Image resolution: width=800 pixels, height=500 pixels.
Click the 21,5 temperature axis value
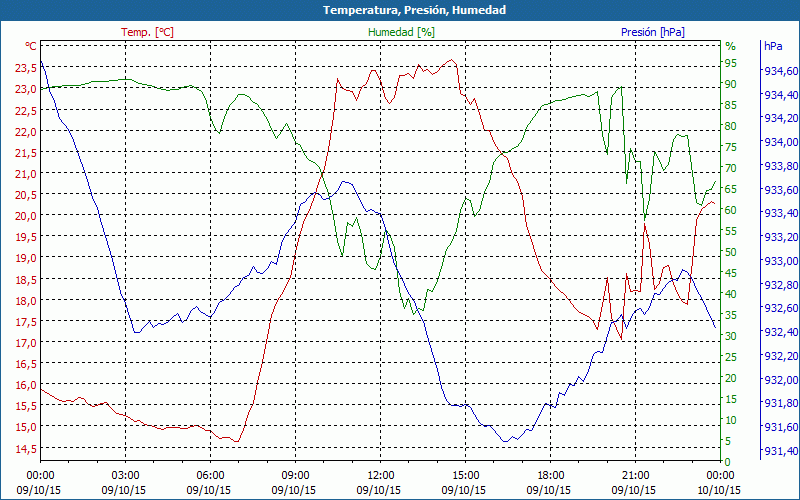pos(26,153)
